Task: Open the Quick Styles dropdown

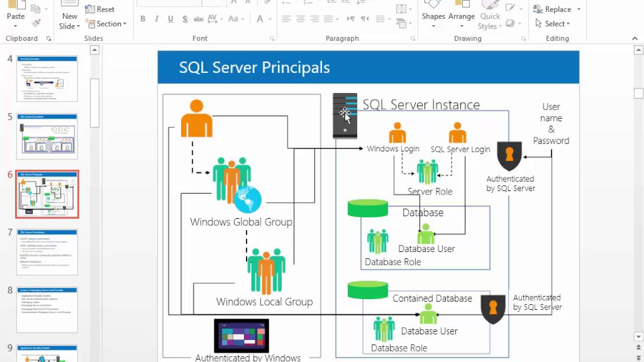Action: 501,26
